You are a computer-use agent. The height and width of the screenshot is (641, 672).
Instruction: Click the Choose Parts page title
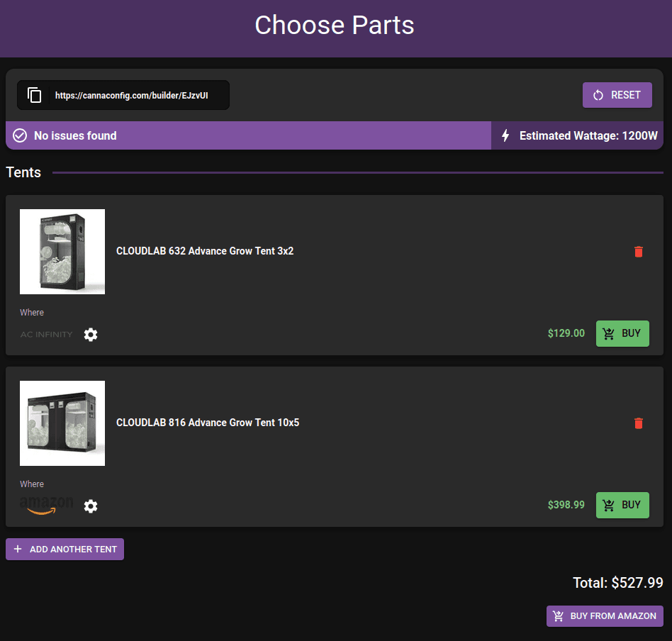tap(335, 25)
